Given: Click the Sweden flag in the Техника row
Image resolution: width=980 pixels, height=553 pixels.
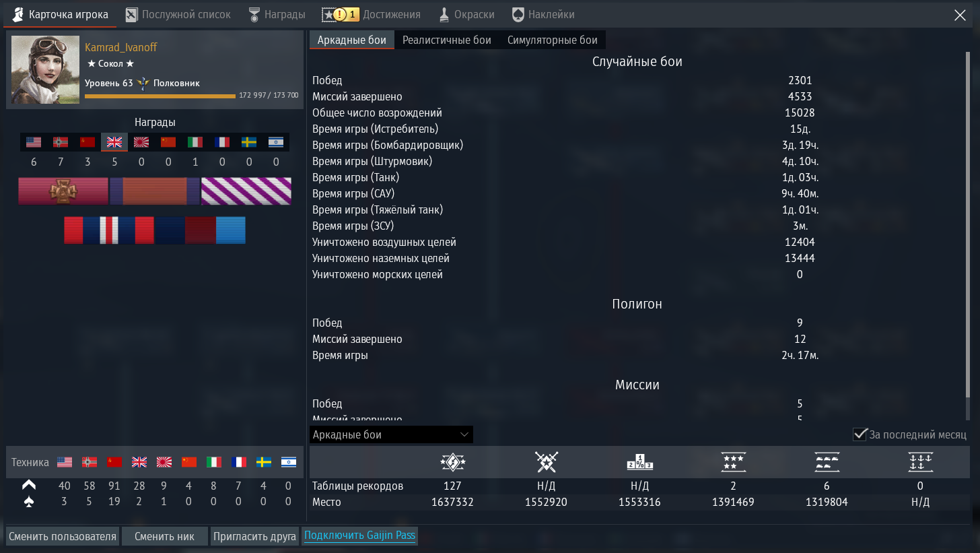Looking at the screenshot, I should point(263,462).
